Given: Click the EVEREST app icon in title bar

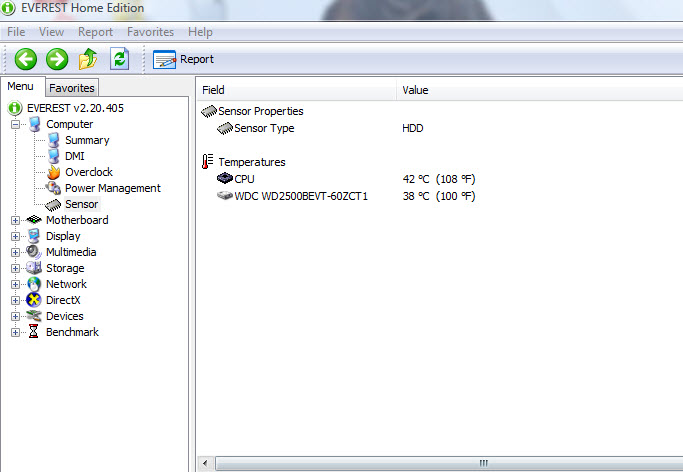Looking at the screenshot, I should pos(8,8).
